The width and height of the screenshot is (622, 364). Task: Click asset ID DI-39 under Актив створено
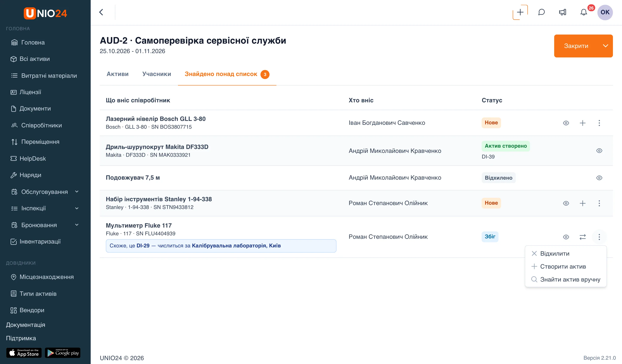(488, 157)
